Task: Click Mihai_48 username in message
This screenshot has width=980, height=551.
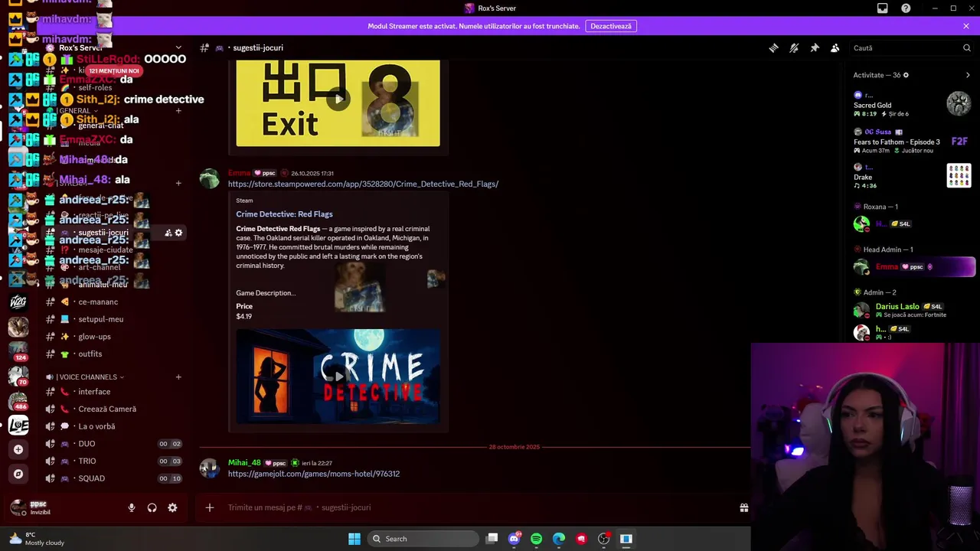Action: point(244,463)
